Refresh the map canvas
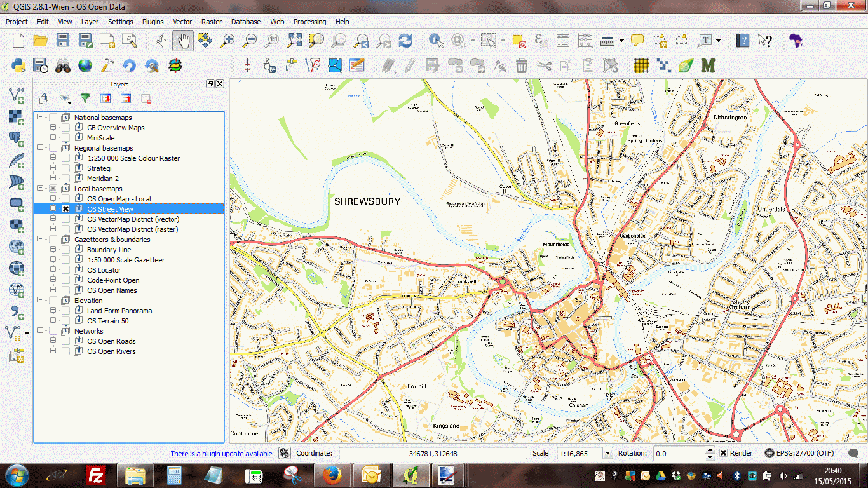The height and width of the screenshot is (488, 868). (x=405, y=41)
